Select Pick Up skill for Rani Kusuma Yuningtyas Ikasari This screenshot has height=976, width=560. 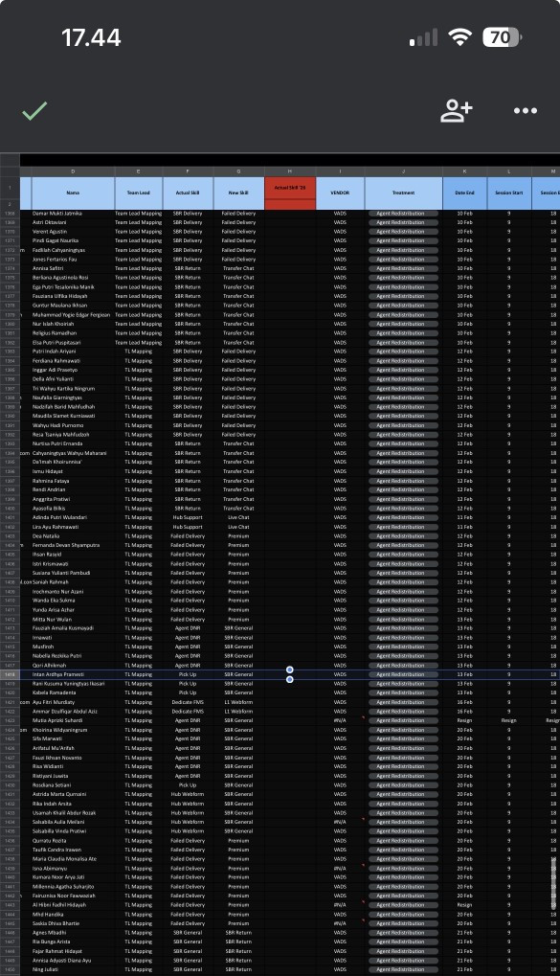click(x=188, y=684)
